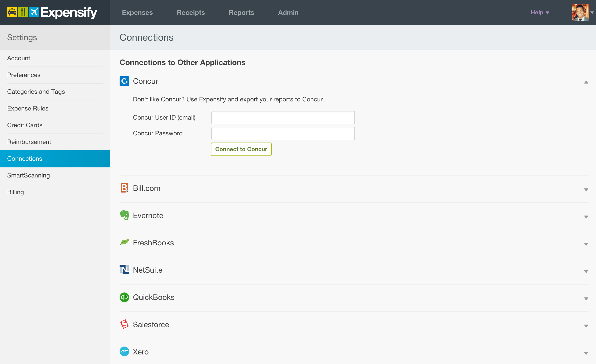Select SmartScanning in the sidebar
The width and height of the screenshot is (596, 364).
click(x=28, y=175)
